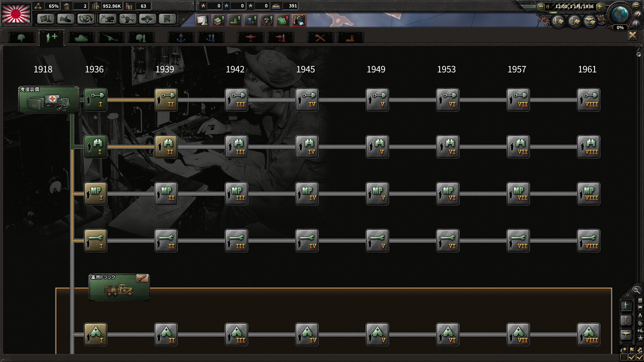Switch to the Naval anchor research tab
Image resolution: width=644 pixels, height=362 pixels.
click(181, 38)
